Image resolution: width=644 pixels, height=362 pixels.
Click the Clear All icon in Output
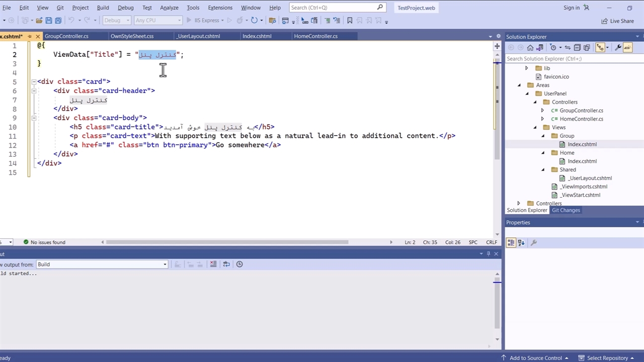[x=213, y=264]
